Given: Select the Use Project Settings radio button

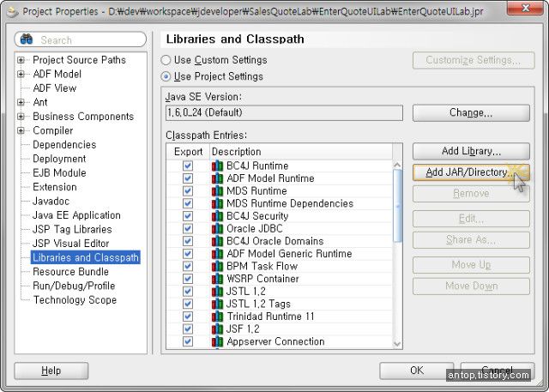Looking at the screenshot, I should (166, 76).
